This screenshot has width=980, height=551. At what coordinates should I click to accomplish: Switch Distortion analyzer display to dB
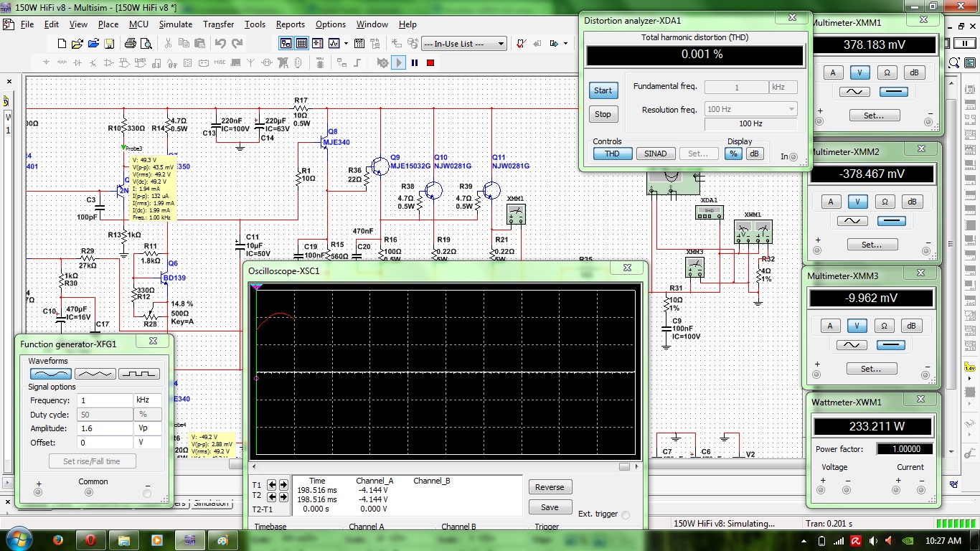(x=754, y=154)
